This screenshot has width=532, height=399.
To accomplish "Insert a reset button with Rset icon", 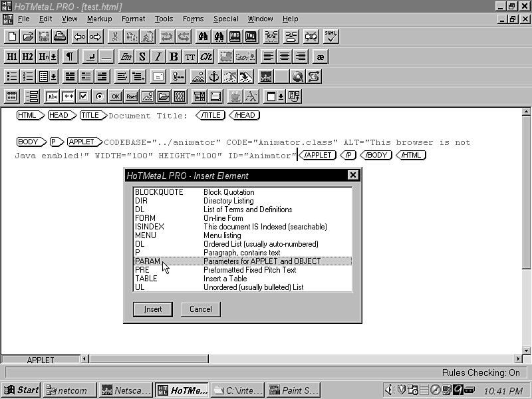I will click(x=132, y=96).
